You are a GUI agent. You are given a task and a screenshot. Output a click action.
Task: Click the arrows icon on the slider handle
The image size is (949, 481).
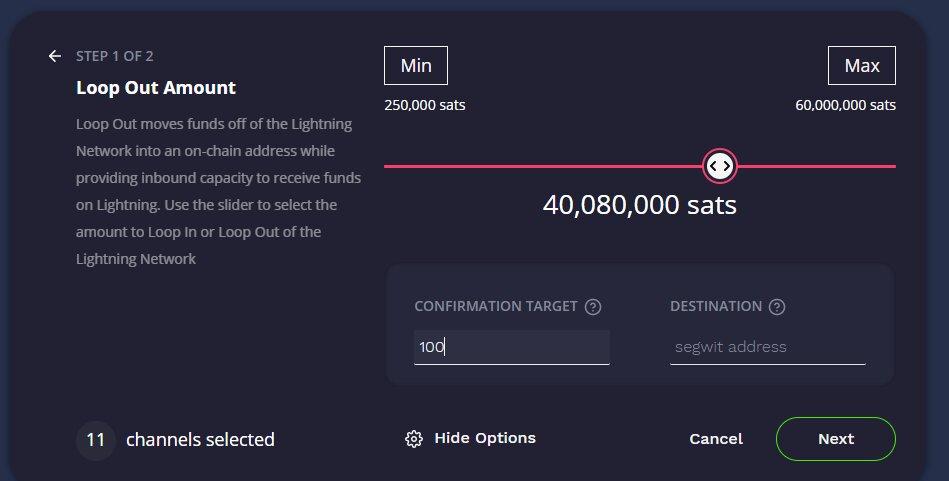point(720,166)
